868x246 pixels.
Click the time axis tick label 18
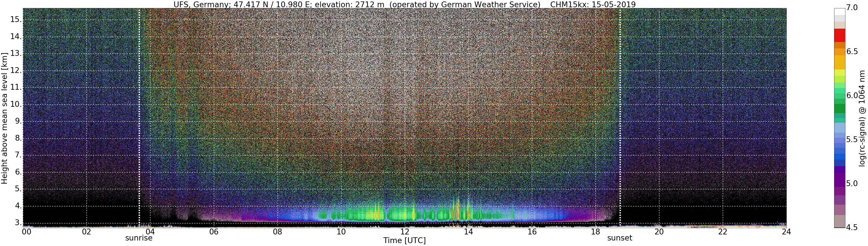point(595,232)
